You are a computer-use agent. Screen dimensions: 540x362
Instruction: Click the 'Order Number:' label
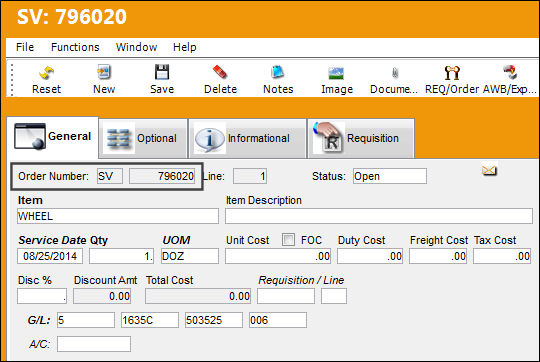click(x=53, y=176)
